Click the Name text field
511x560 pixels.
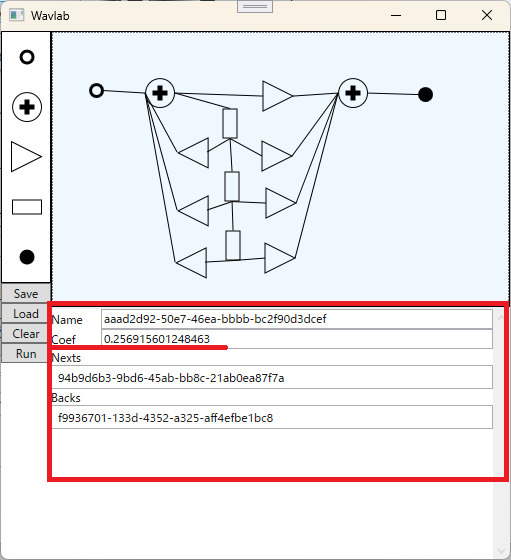297,319
